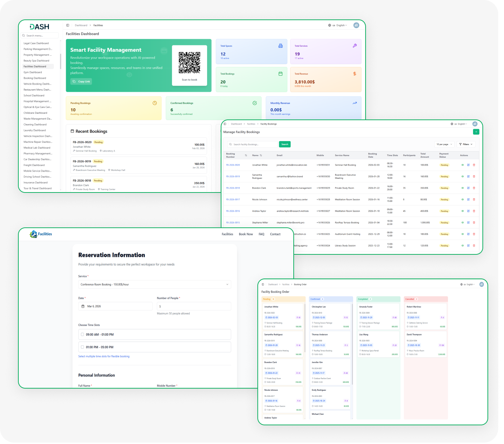This screenshot has width=504, height=444.
Task: Click the Confirmed Bookings checkmark icon
Action: point(255,103)
